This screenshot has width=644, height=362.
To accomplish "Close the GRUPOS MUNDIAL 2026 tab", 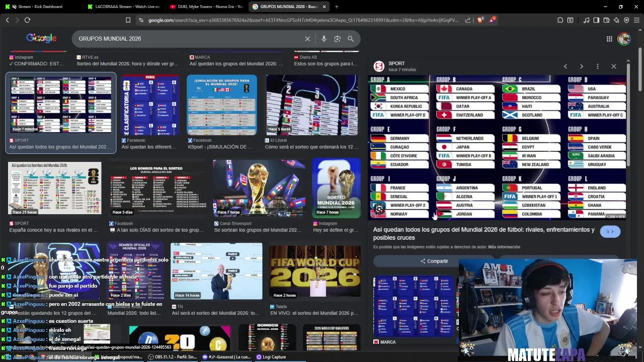I will point(324,7).
